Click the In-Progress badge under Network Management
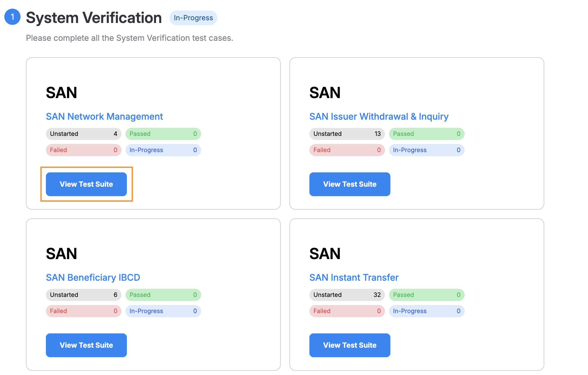This screenshot has width=588, height=375. coord(163,150)
